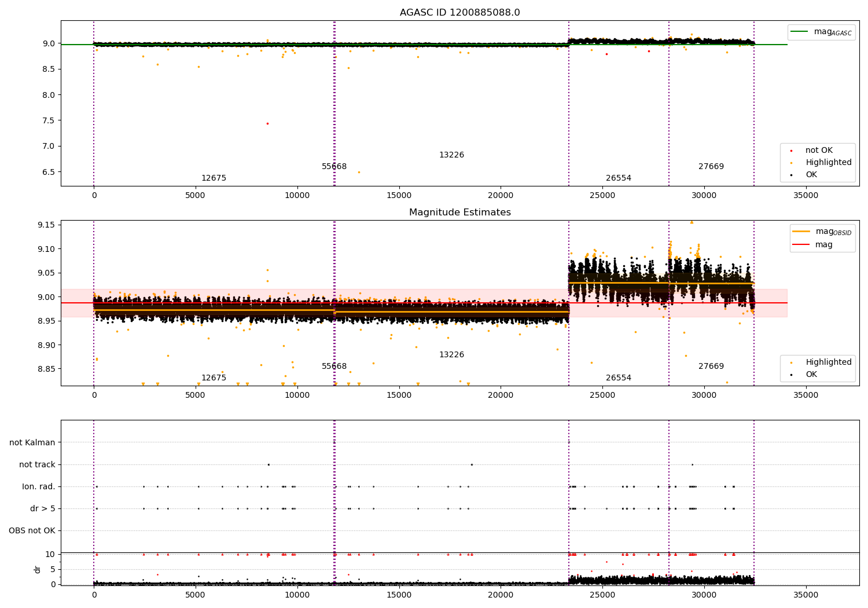Click observation label 27669 in Magnitude Estimates plot
Viewport: 868px width, 608px height.
click(x=711, y=367)
